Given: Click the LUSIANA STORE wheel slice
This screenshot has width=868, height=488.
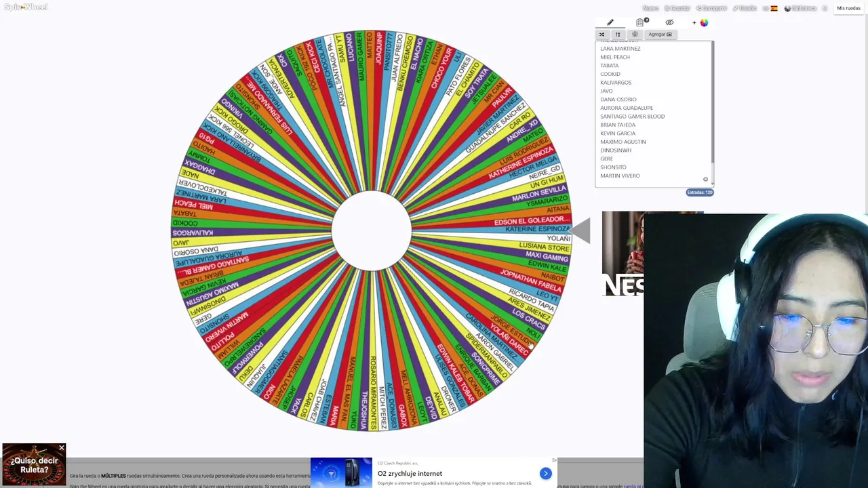Looking at the screenshot, I should point(545,247).
